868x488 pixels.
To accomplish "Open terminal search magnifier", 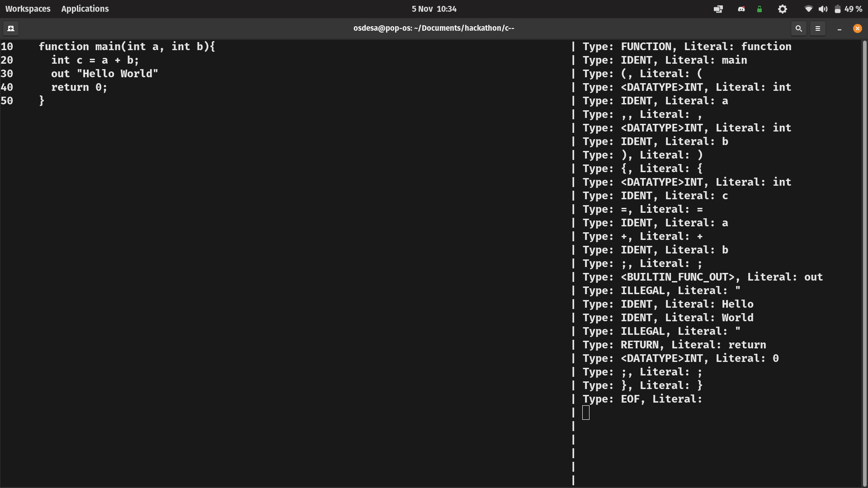I will click(x=798, y=28).
